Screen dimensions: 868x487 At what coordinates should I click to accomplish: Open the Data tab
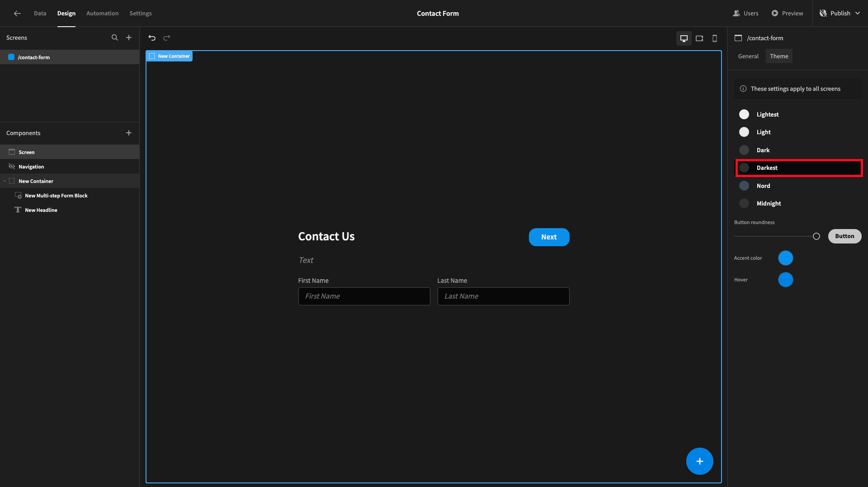(x=40, y=14)
